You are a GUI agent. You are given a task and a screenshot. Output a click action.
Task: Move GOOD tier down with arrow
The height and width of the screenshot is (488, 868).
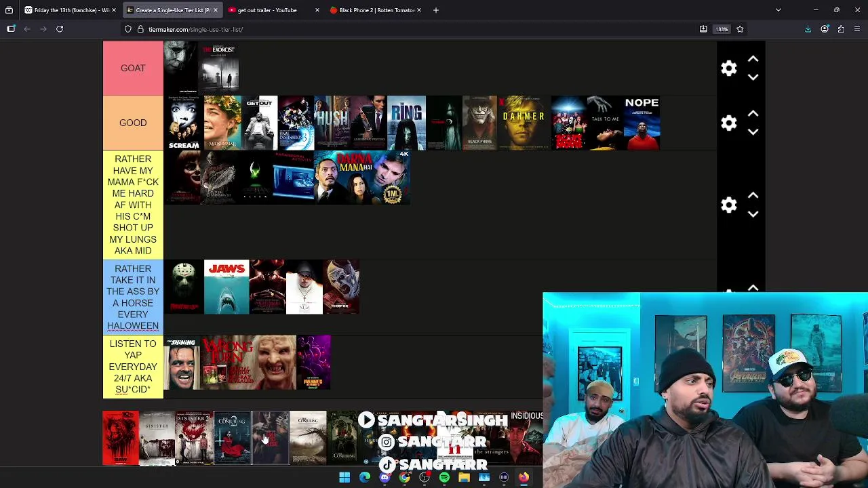click(753, 132)
